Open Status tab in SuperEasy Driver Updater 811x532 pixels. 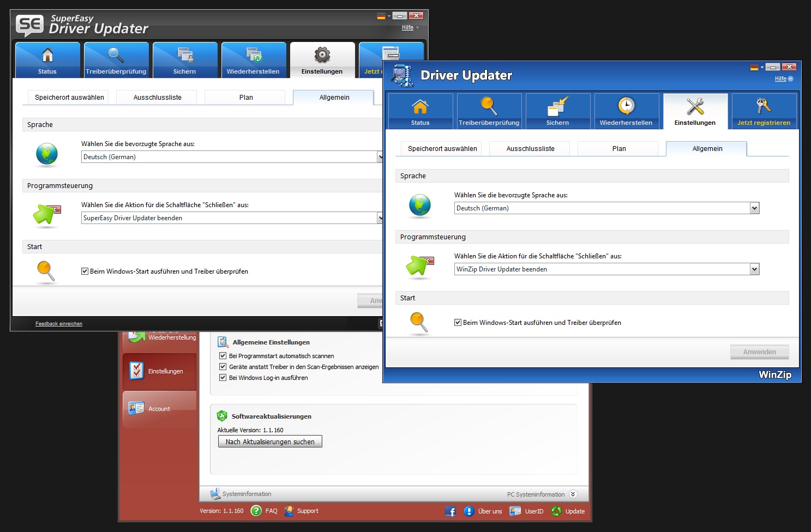coord(47,60)
